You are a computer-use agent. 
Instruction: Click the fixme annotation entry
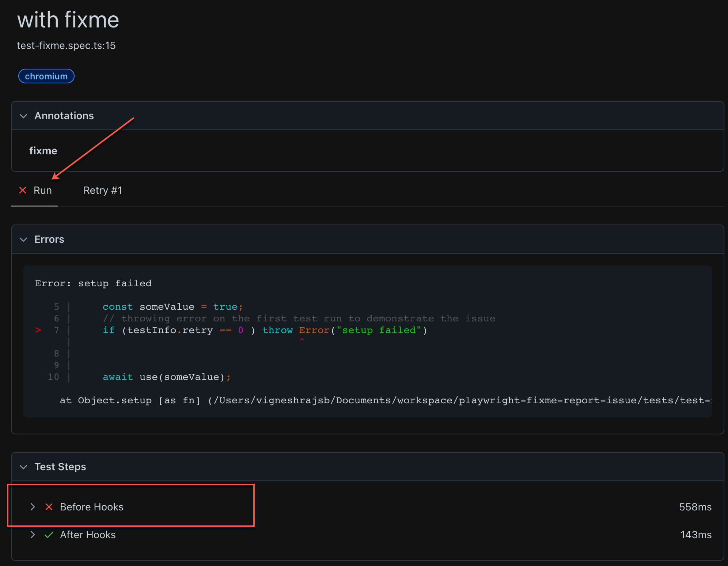tap(43, 151)
